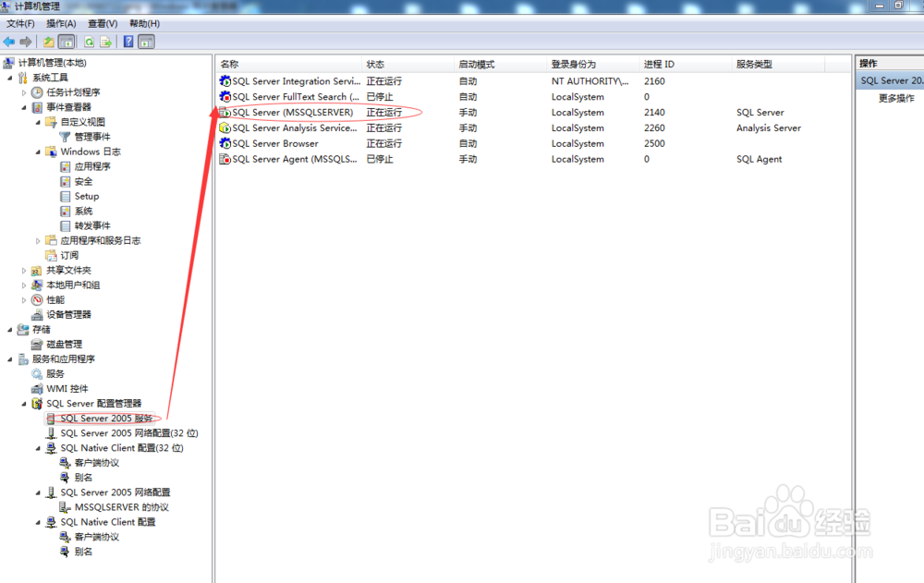Click the 服务 gear icon

click(37, 374)
